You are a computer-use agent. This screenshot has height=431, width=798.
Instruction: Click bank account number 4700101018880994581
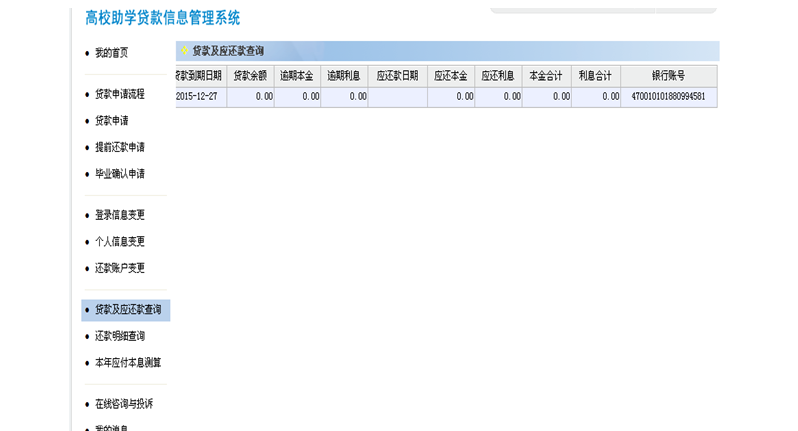click(668, 97)
